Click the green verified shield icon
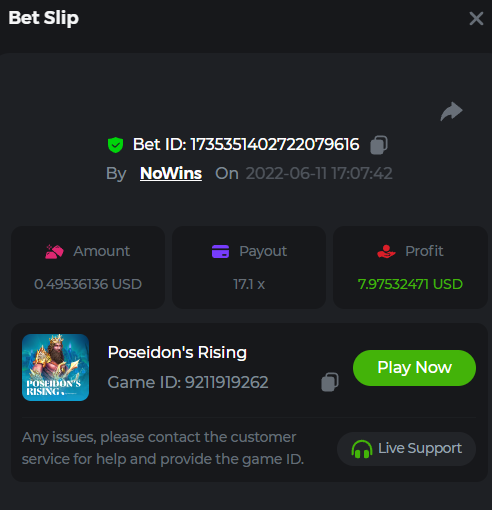 pos(116,145)
